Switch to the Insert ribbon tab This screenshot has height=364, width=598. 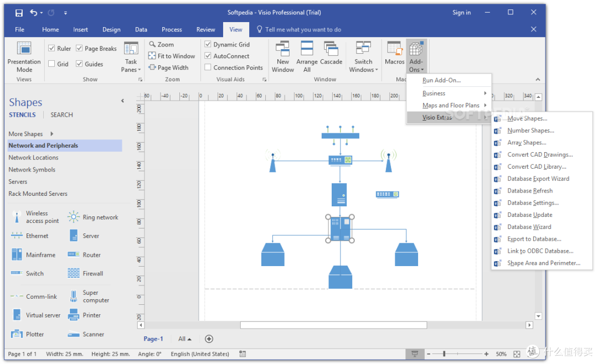click(80, 29)
